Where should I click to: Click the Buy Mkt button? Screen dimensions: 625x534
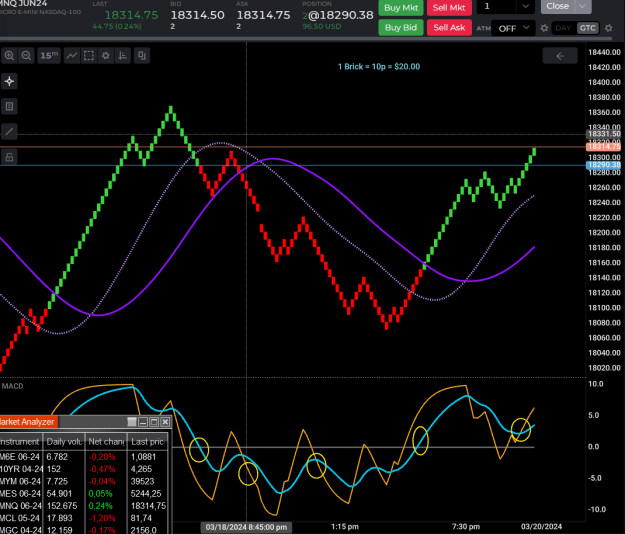pyautogui.click(x=401, y=8)
